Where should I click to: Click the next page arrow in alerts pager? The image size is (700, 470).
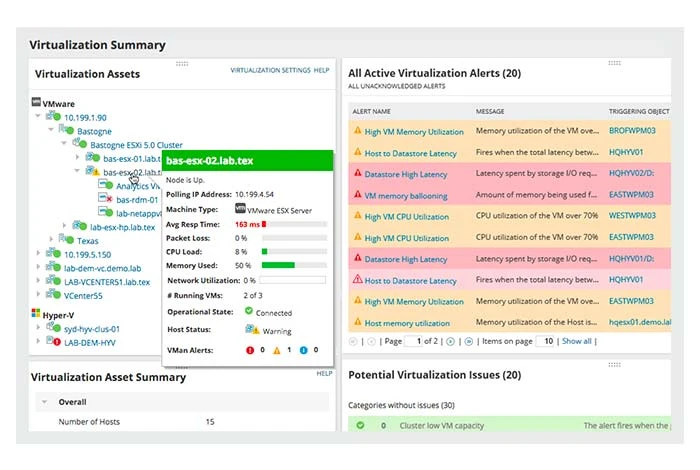(x=450, y=341)
